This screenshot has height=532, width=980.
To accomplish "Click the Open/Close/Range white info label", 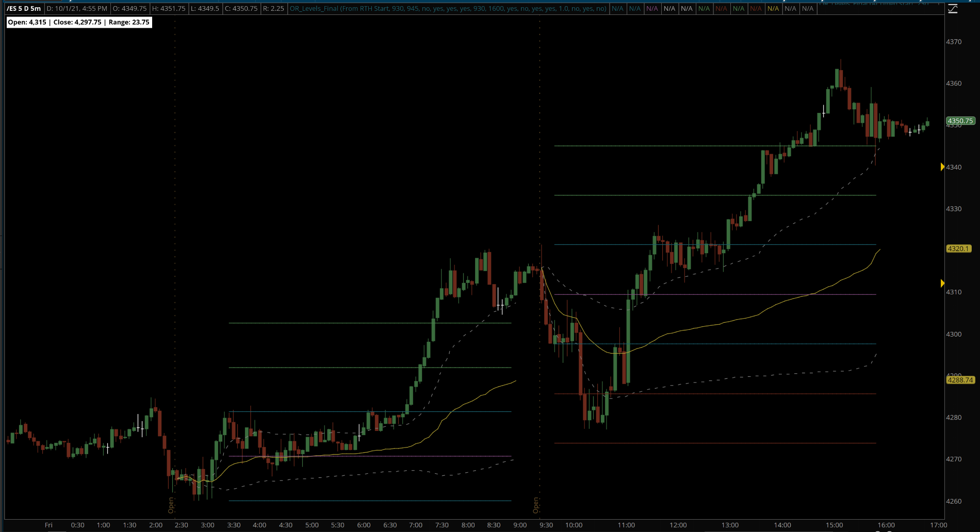I will click(79, 22).
